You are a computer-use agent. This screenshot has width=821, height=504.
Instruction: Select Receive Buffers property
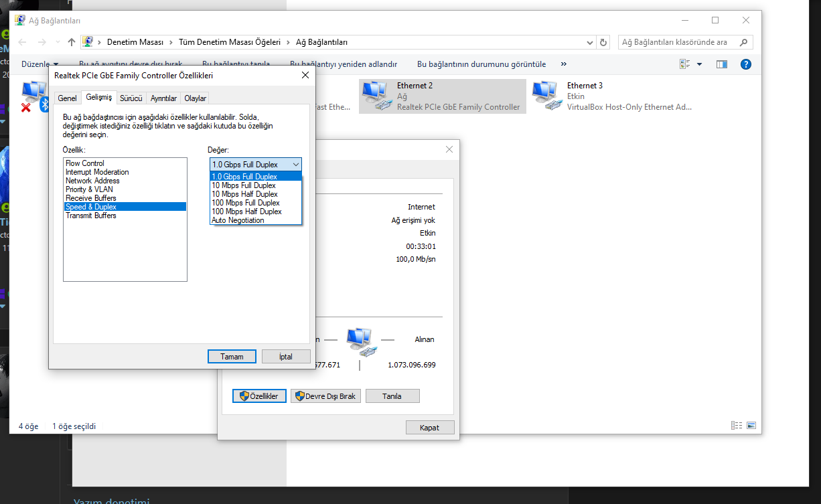coord(125,198)
